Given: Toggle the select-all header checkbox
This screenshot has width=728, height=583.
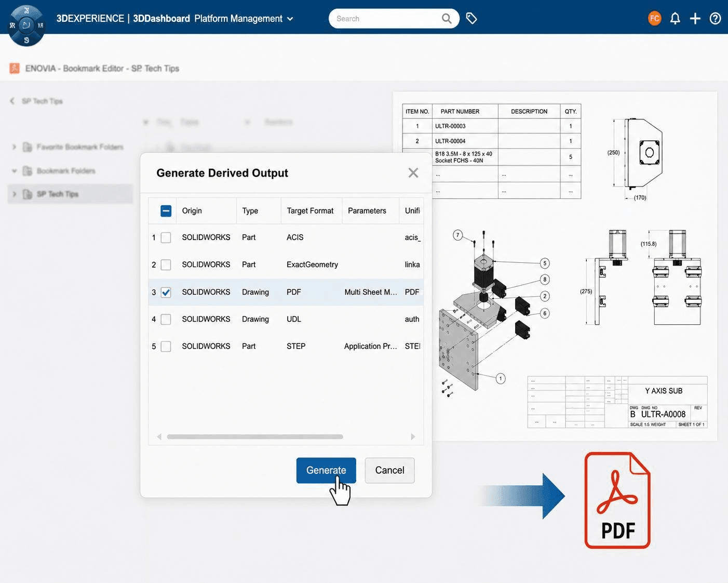Looking at the screenshot, I should tap(166, 211).
